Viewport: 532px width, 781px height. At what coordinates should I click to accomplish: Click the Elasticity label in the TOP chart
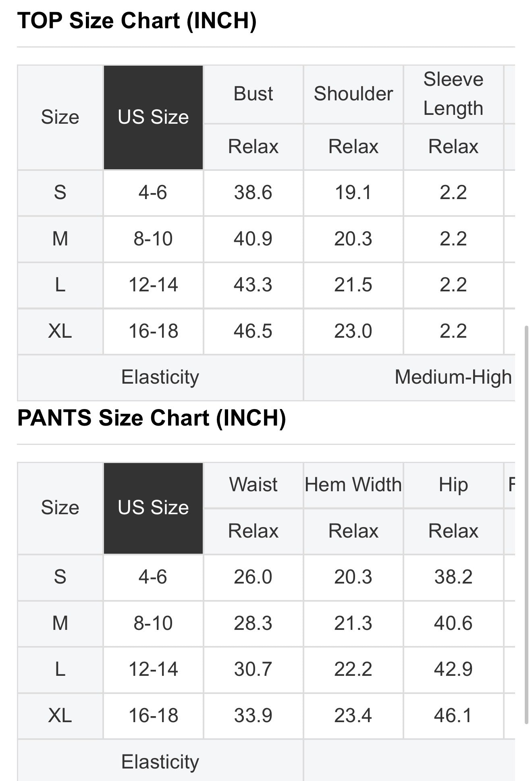(x=160, y=377)
